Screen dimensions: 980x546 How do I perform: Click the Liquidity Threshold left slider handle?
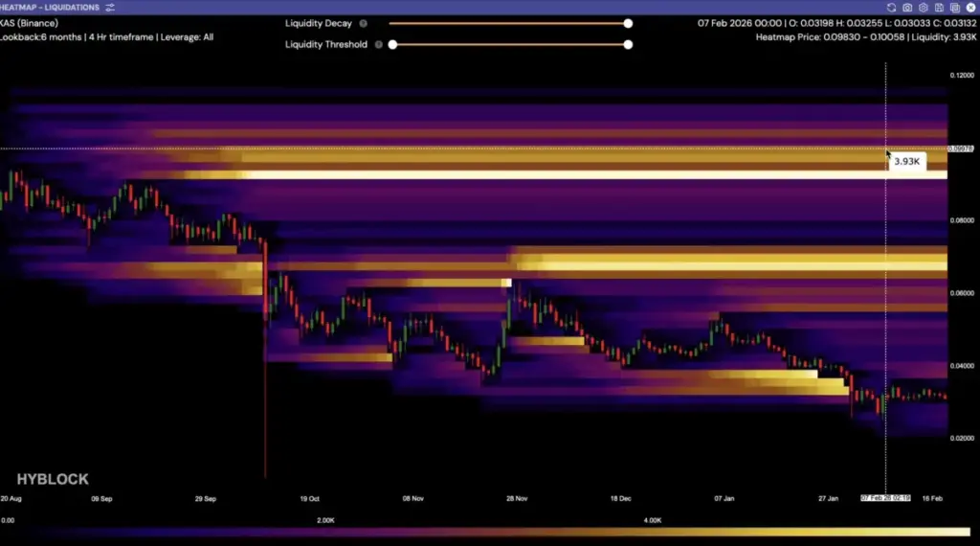[x=392, y=44]
